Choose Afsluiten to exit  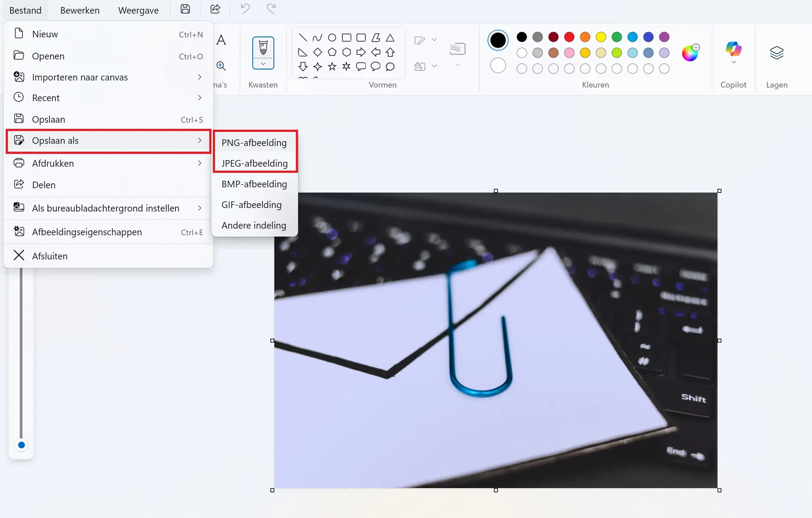click(108, 256)
